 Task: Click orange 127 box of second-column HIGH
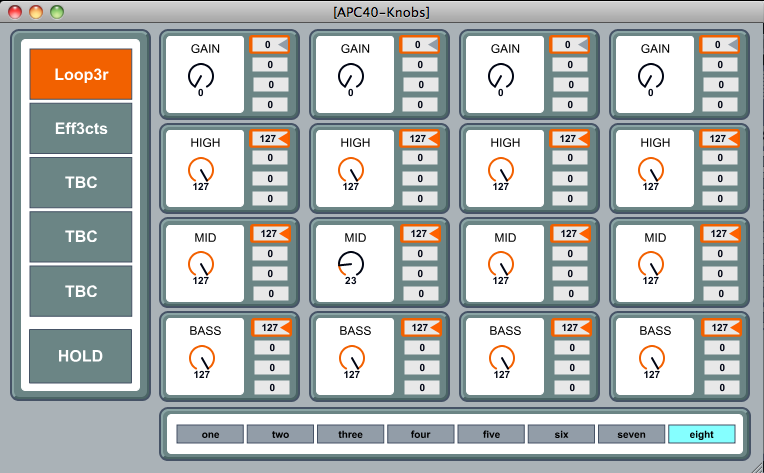tap(420, 139)
